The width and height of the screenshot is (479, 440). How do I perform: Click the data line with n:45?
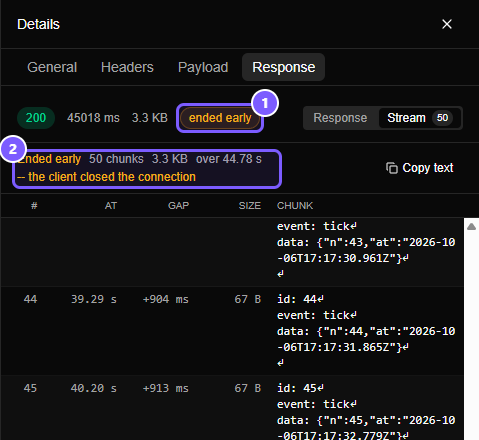[x=366, y=428]
